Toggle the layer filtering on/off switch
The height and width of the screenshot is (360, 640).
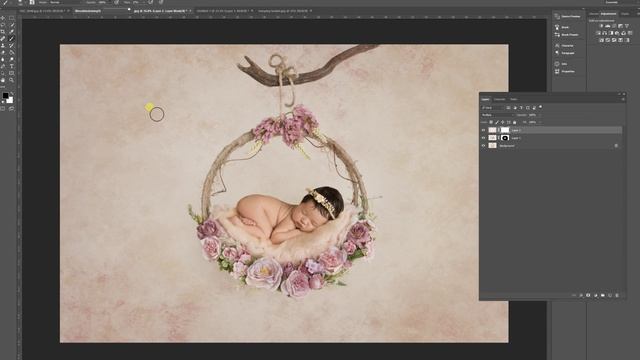(x=540, y=107)
